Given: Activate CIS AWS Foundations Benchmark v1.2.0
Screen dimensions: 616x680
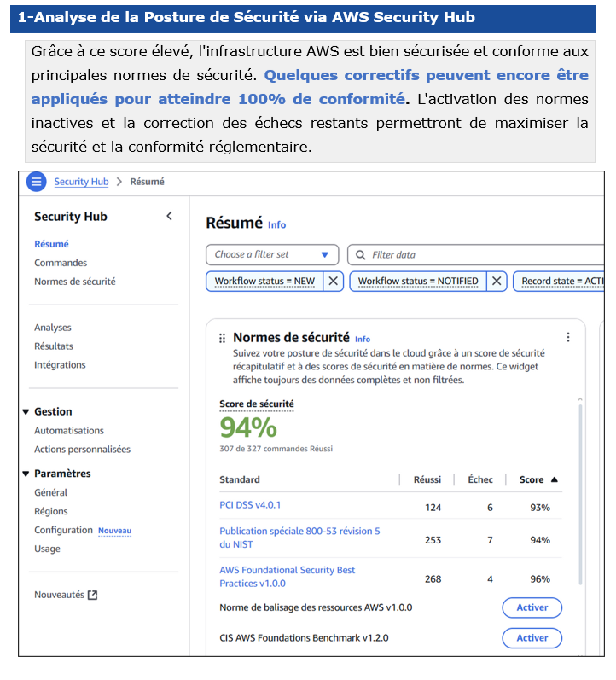Looking at the screenshot, I should pos(532,638).
